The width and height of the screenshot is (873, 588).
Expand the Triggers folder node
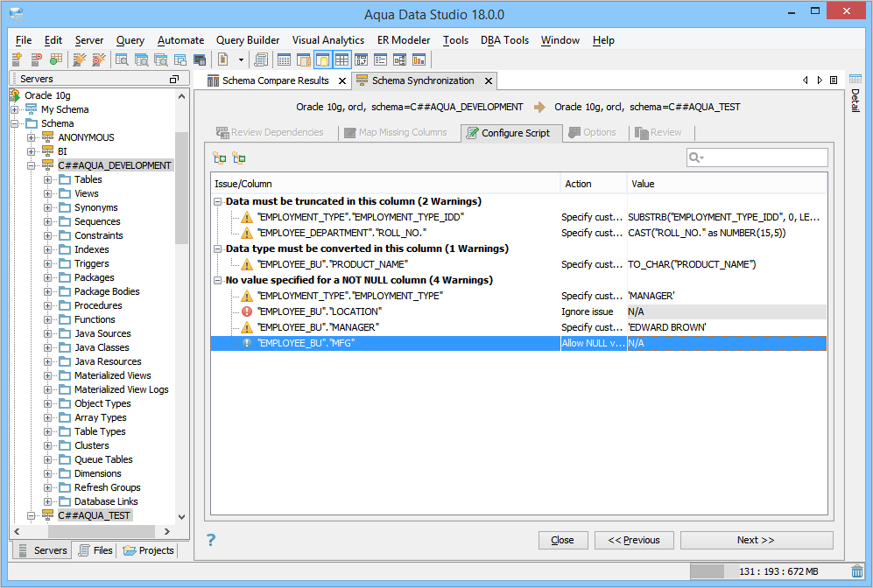point(48,263)
